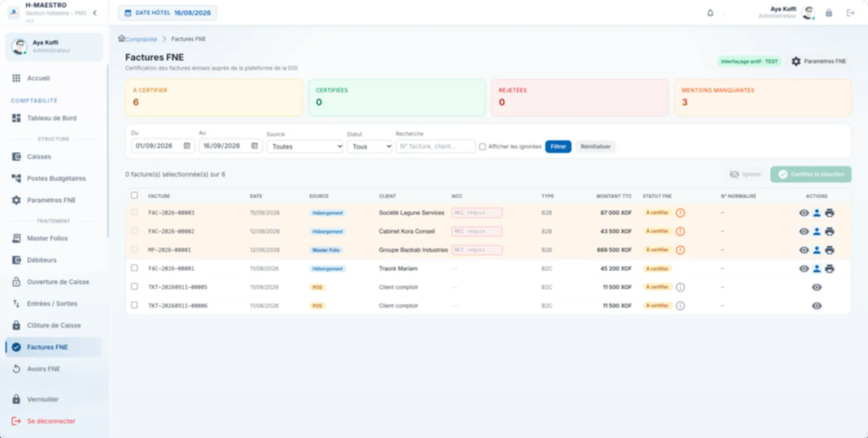The image size is (868, 438).
Task: Edit client for FAC-2026-00001 person icon
Action: click(x=816, y=268)
